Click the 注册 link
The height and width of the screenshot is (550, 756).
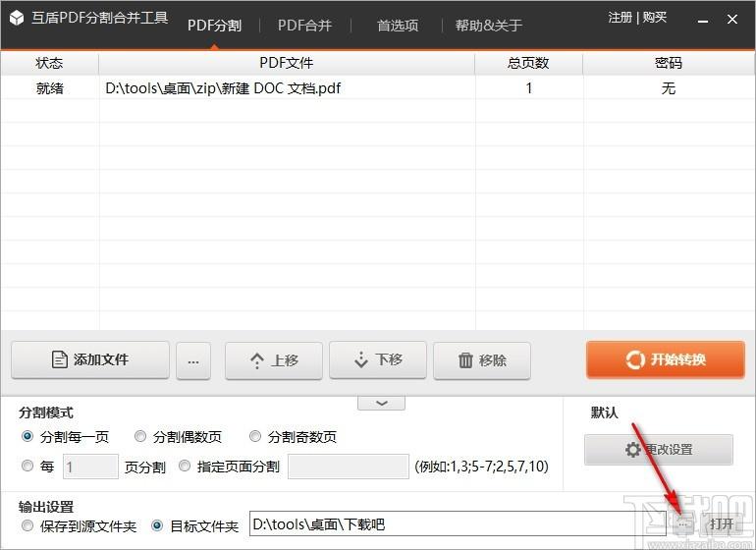click(621, 18)
